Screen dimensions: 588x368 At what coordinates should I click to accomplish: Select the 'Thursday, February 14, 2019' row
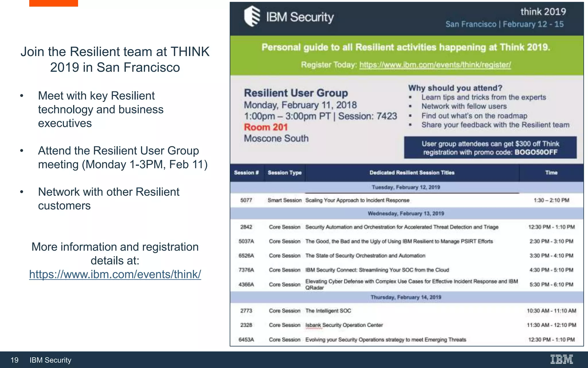click(x=406, y=297)
